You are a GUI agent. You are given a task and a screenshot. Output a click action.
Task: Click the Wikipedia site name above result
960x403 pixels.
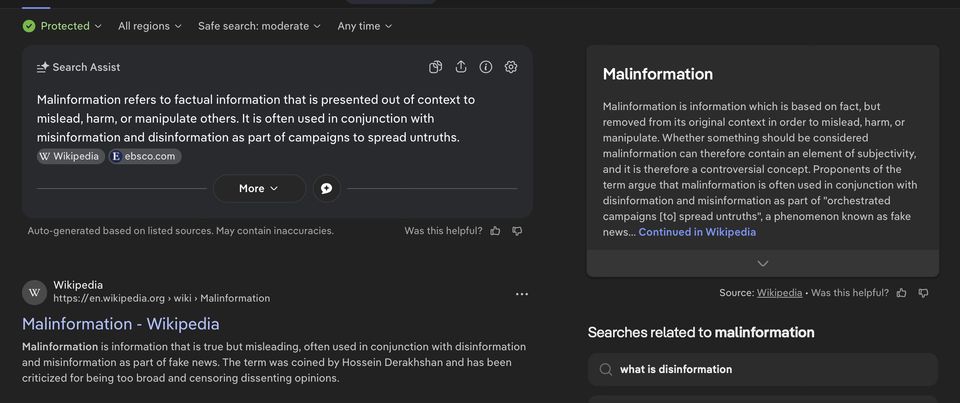pos(78,285)
